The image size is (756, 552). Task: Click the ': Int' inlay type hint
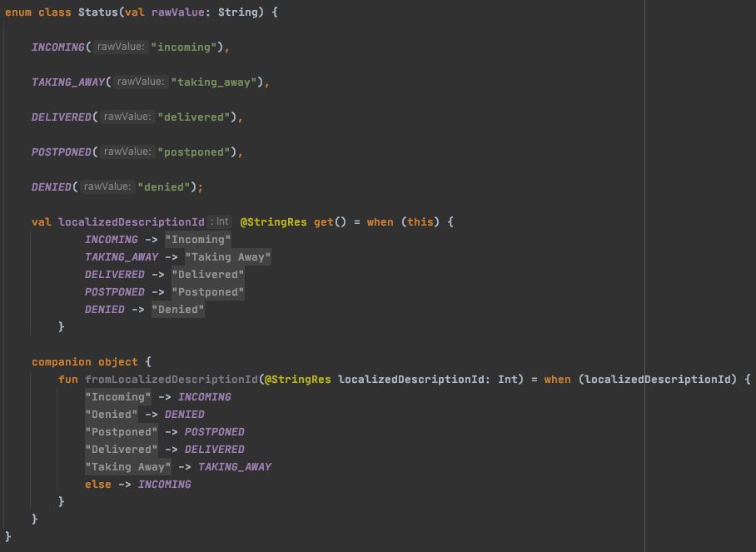click(220, 221)
